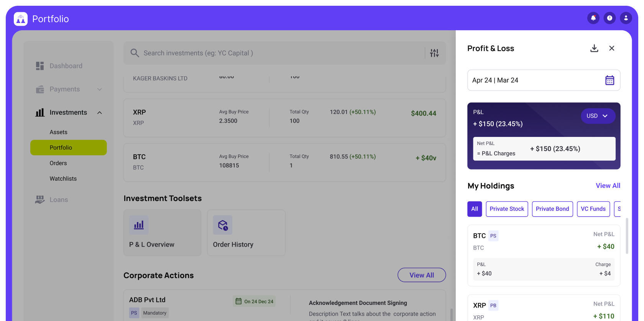Screen dimensions: 644x321
Task: Click the Loans hand icon
Action: [x=40, y=199]
